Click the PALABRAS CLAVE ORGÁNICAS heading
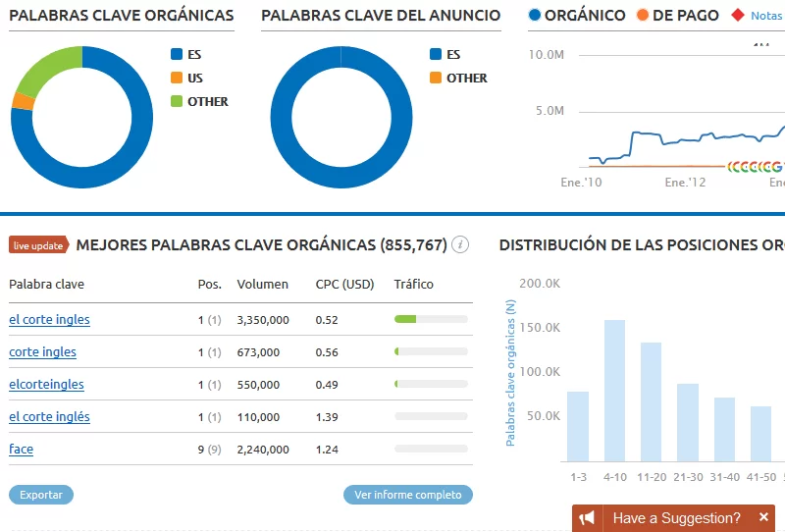This screenshot has height=532, width=785. [122, 16]
